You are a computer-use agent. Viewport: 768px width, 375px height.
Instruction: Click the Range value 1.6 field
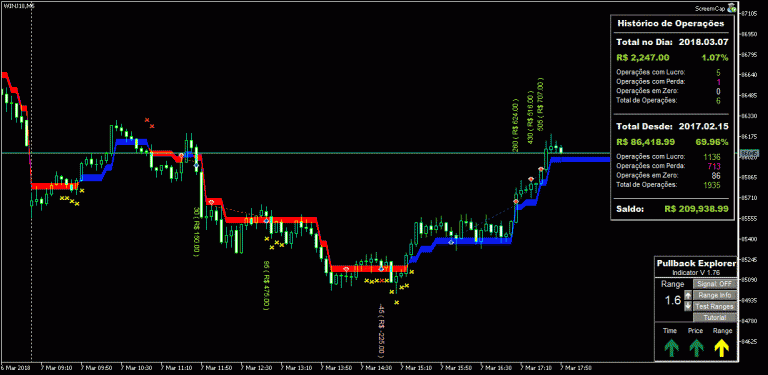click(x=672, y=300)
